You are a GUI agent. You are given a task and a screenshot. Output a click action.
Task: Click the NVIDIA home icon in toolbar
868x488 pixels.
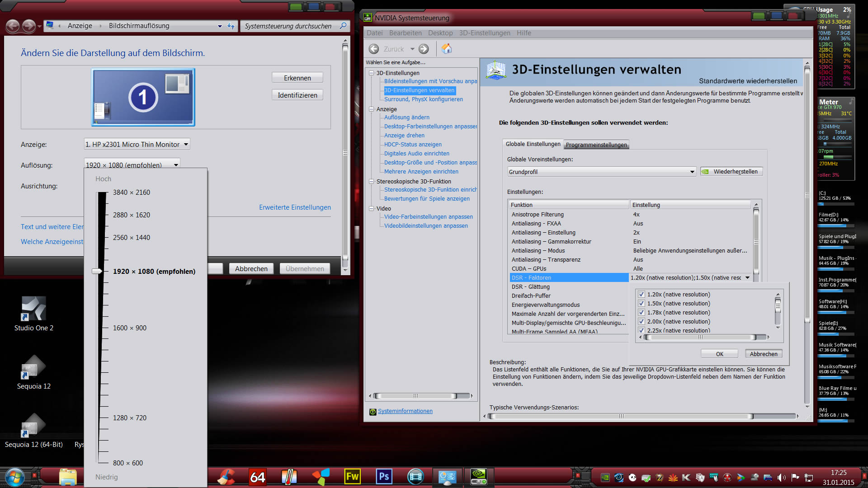[446, 49]
